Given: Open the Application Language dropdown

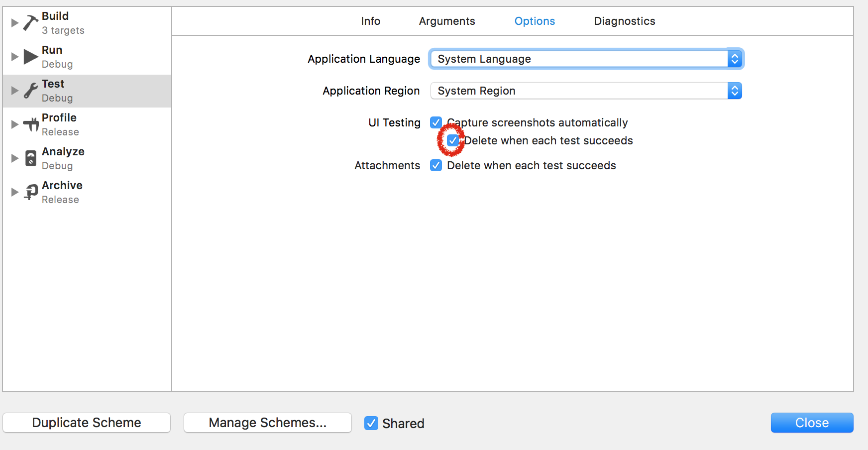Looking at the screenshot, I should (586, 59).
